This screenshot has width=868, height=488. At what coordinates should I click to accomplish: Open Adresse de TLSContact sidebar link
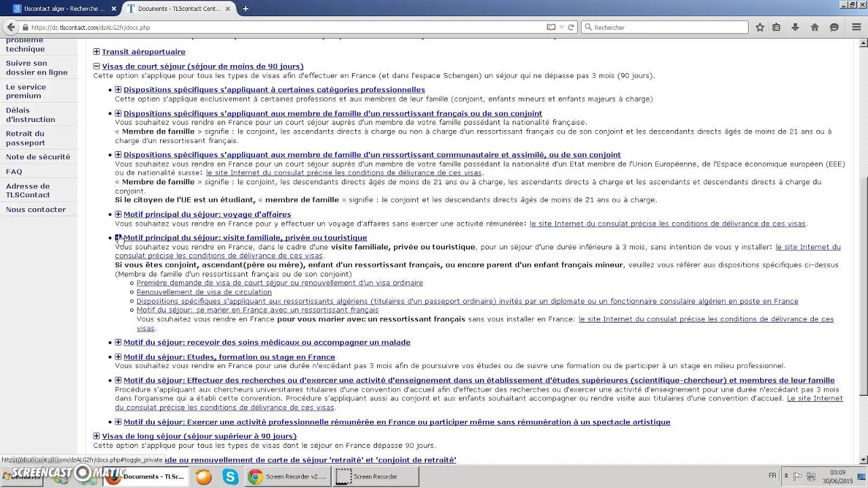[28, 190]
